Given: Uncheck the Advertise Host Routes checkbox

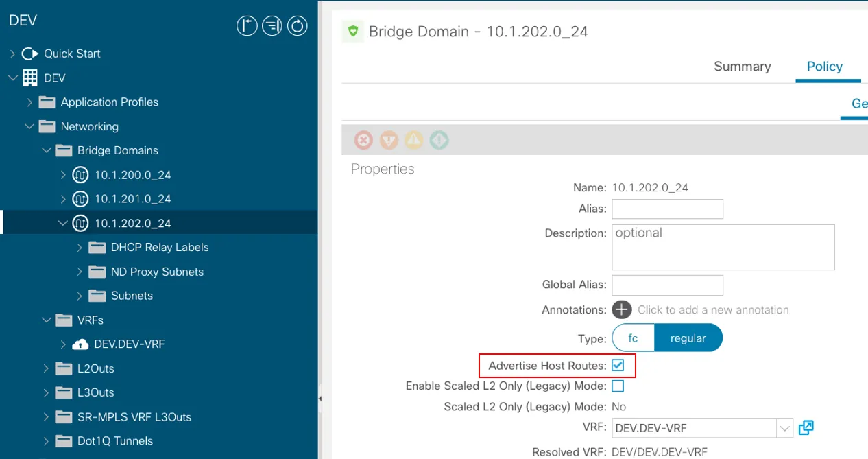Looking at the screenshot, I should 618,366.
